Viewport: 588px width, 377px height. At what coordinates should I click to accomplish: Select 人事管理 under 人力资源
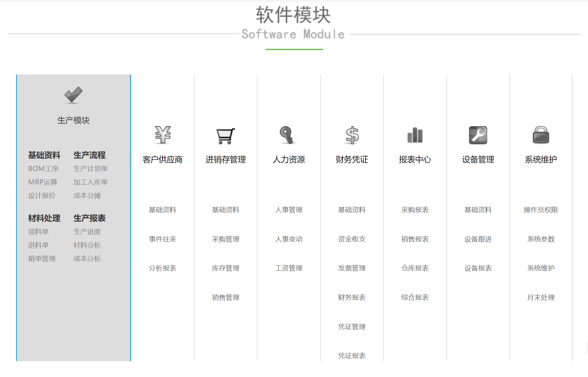pyautogui.click(x=289, y=210)
